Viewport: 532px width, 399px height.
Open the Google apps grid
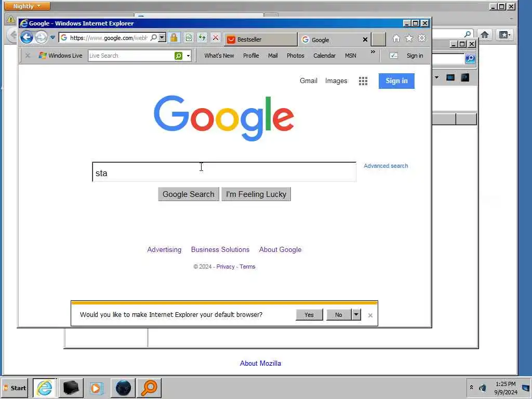pos(363,81)
